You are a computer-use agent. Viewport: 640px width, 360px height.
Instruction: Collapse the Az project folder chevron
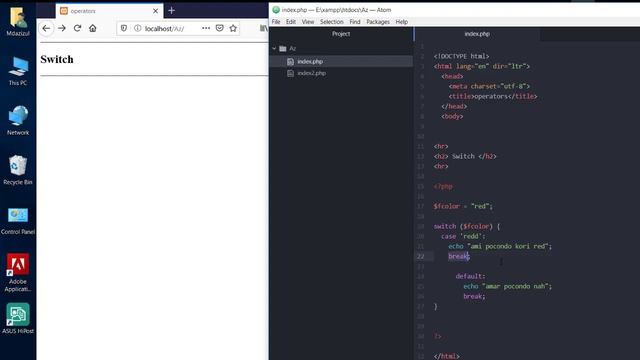click(x=274, y=49)
